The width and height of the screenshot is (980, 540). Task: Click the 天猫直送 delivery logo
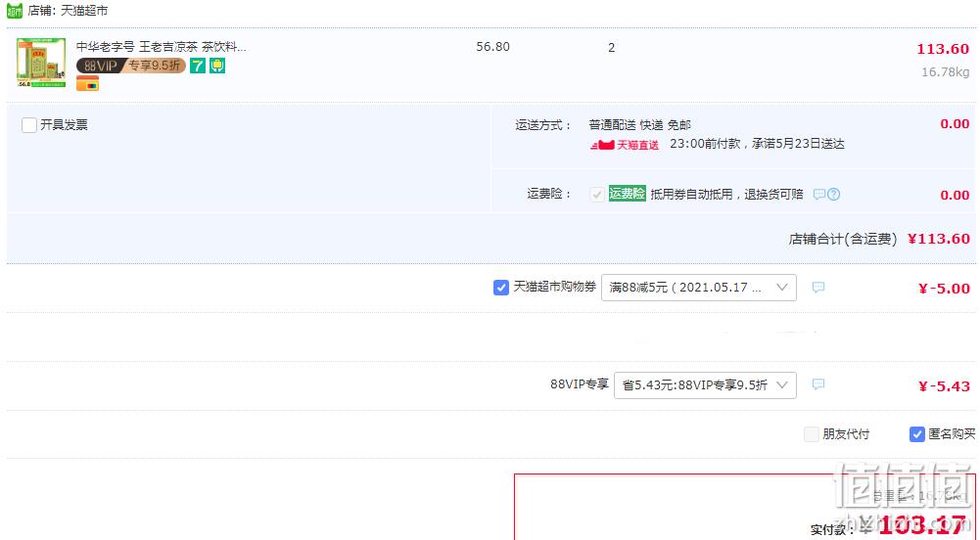[625, 145]
